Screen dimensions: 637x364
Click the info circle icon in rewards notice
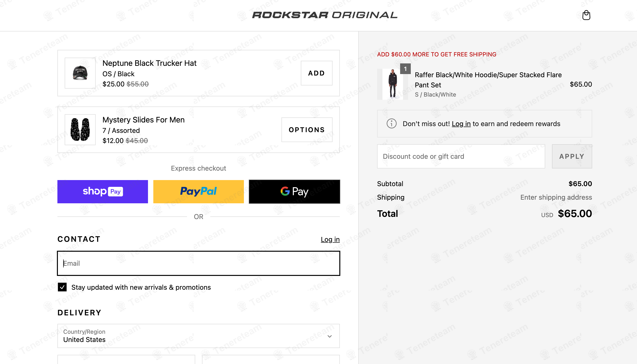(x=391, y=123)
